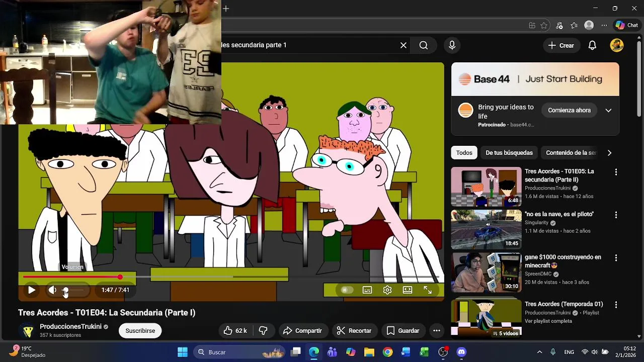Click the Compartir share button

[x=302, y=331]
